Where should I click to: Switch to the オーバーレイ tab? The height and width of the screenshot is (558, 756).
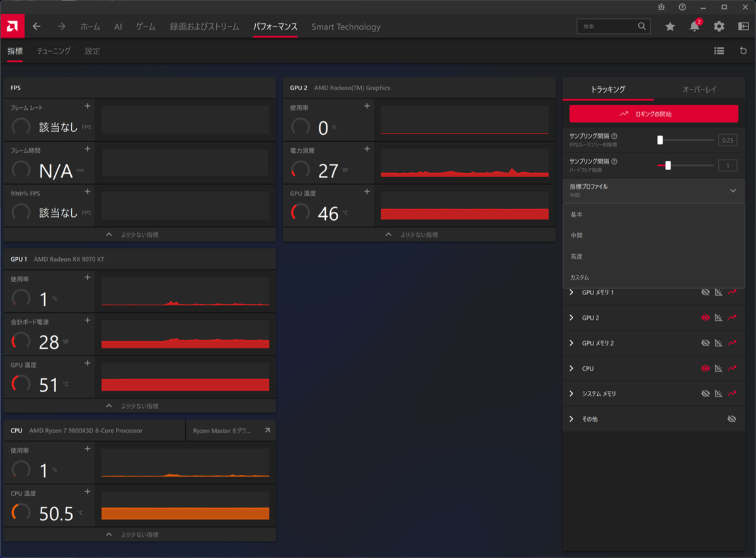(x=699, y=90)
